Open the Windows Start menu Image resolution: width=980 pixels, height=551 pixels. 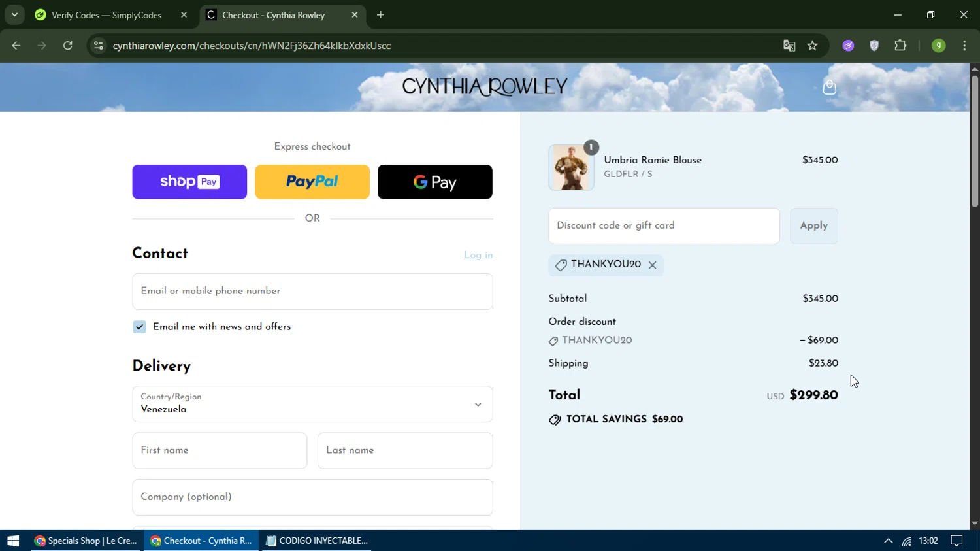tap(13, 541)
